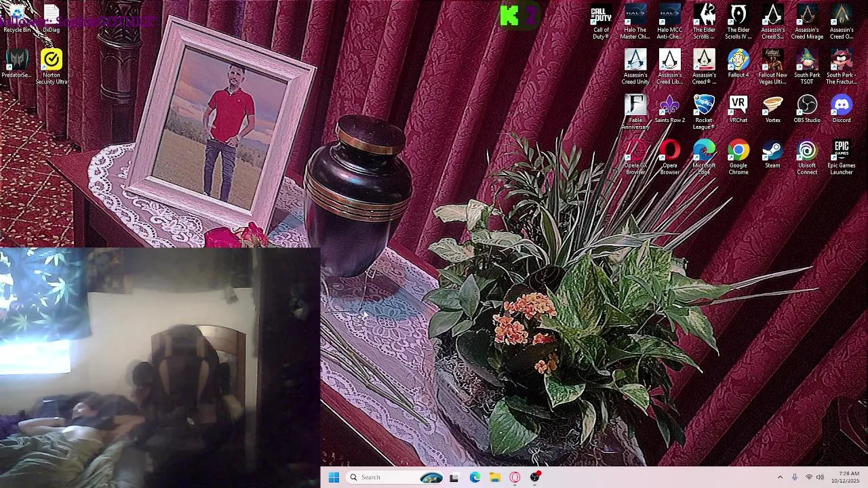Open Assassin's Creed Unity shortcut

(x=635, y=67)
